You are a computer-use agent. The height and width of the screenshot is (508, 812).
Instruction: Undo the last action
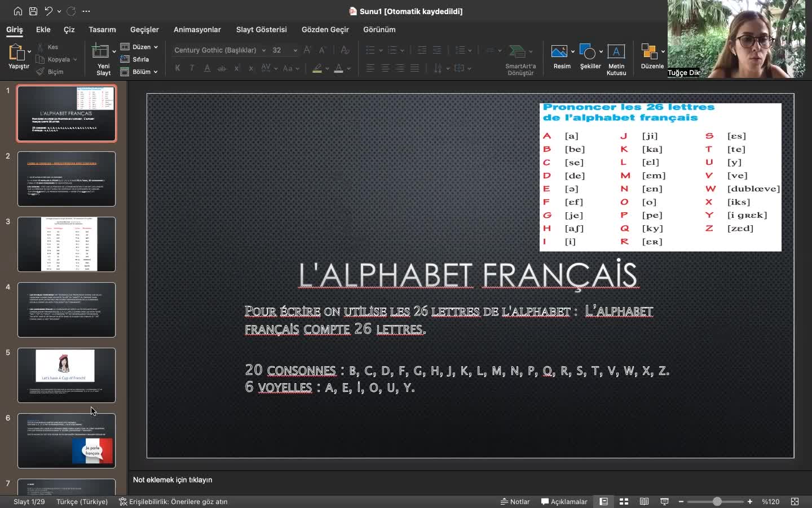coord(48,11)
